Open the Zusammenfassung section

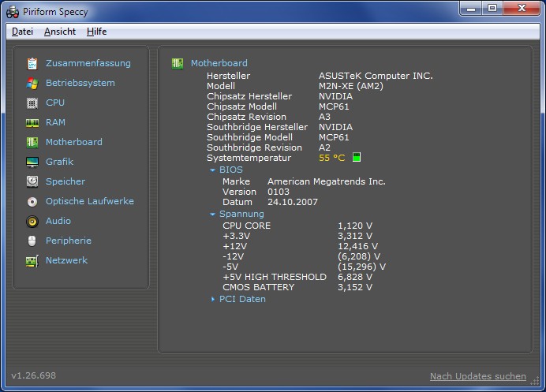[88, 63]
